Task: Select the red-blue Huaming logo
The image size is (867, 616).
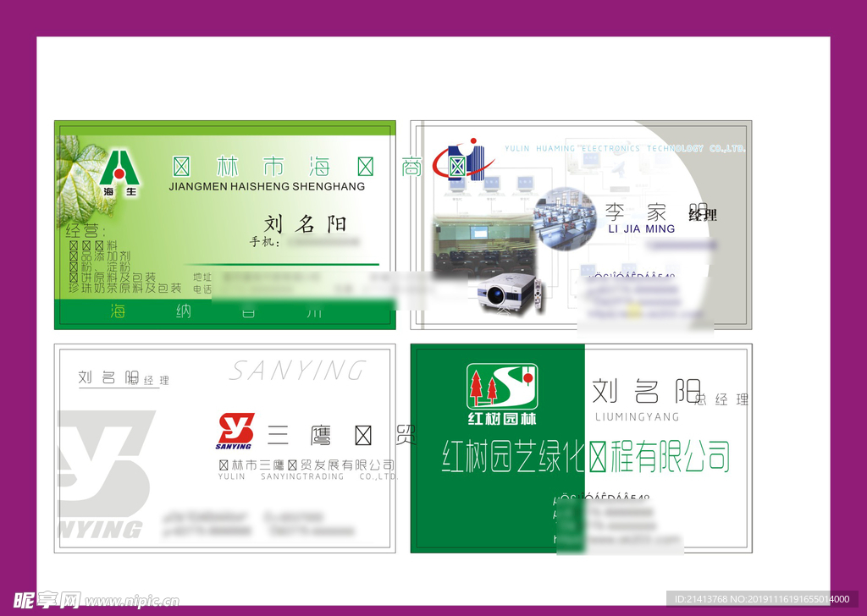Action: tap(458, 162)
